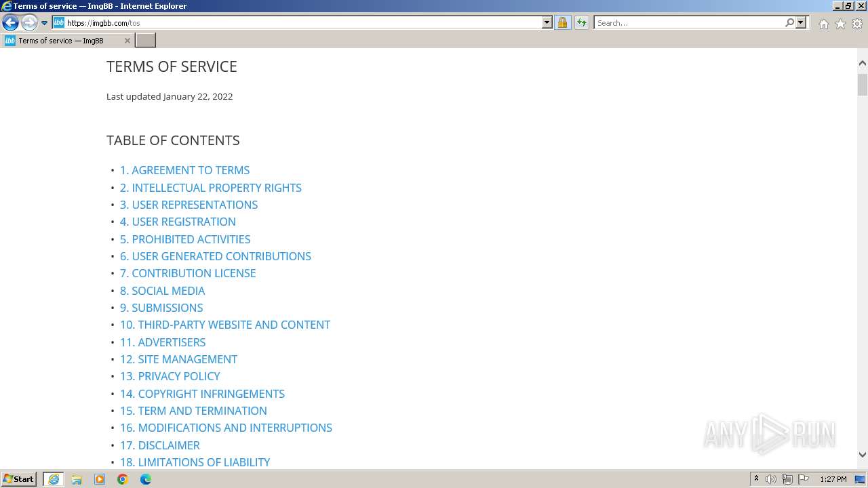Image resolution: width=868 pixels, height=488 pixels.
Task: Open the Action Center flag icon
Action: 804,479
